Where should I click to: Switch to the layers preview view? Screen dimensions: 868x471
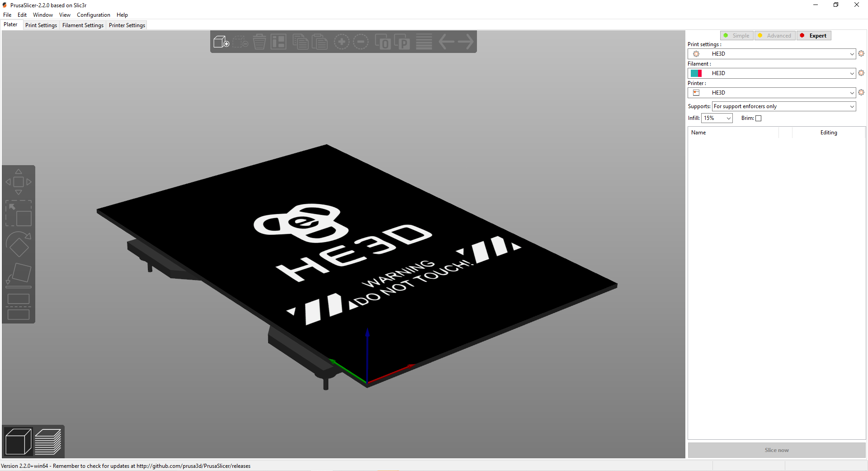[48, 442]
